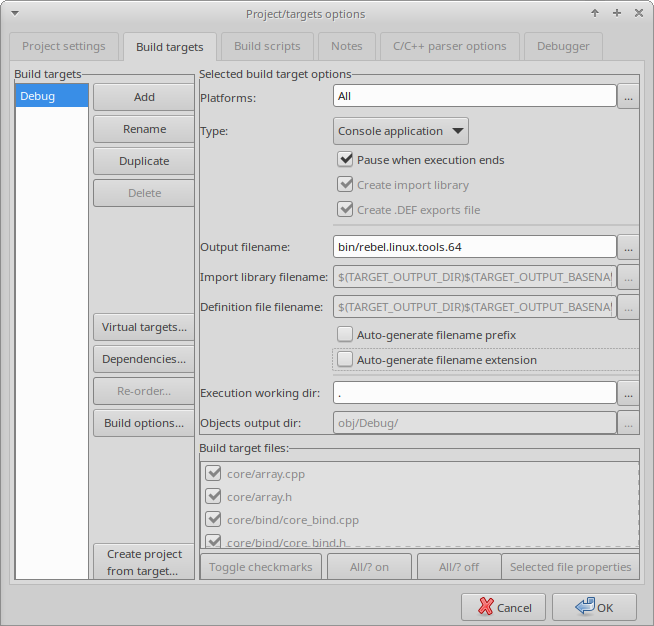Select the Debug build target
This screenshot has height=626, width=654.
(52, 96)
